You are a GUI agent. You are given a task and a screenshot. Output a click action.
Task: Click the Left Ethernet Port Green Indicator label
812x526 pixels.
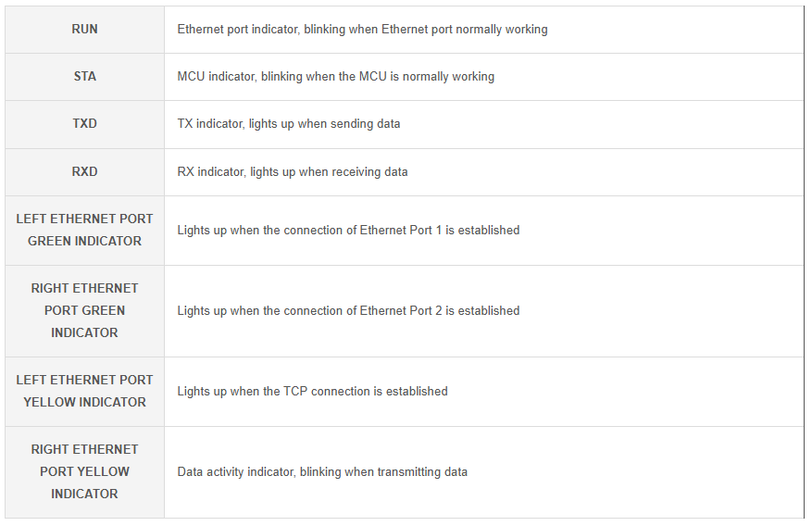point(84,230)
